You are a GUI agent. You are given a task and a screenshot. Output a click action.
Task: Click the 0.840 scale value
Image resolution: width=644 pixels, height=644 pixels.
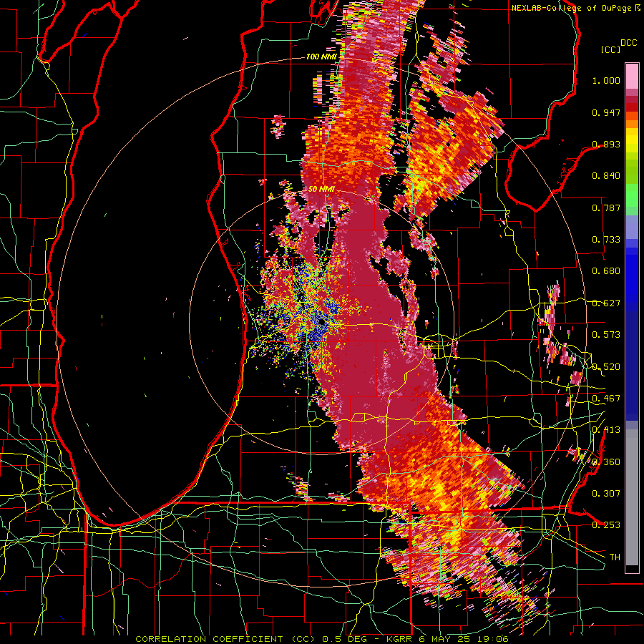(x=606, y=176)
